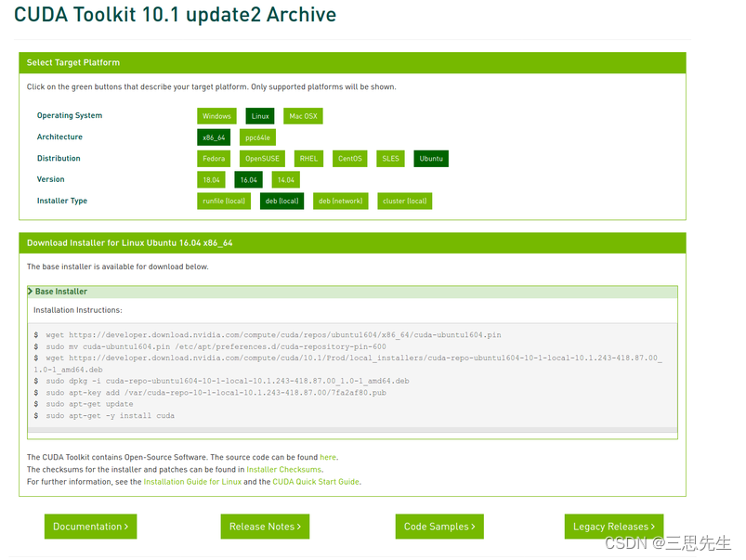Pick the SLES distribution
Screen dimensions: 746x560
[390, 159]
